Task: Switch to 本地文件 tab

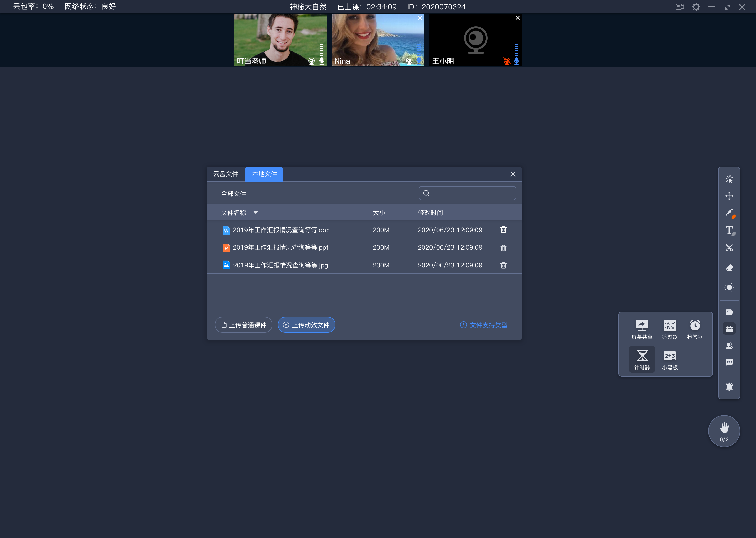Action: 264,174
